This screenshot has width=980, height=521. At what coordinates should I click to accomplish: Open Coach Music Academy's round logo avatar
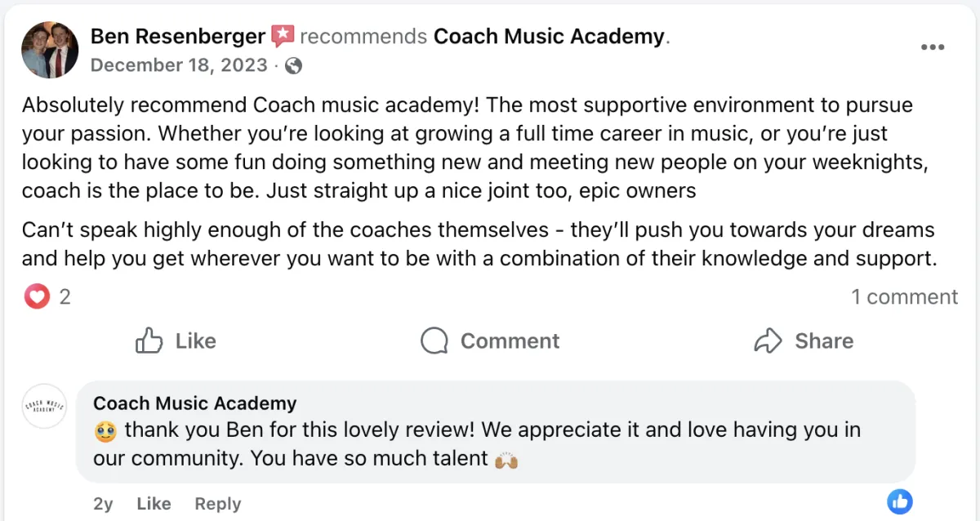[x=45, y=406]
